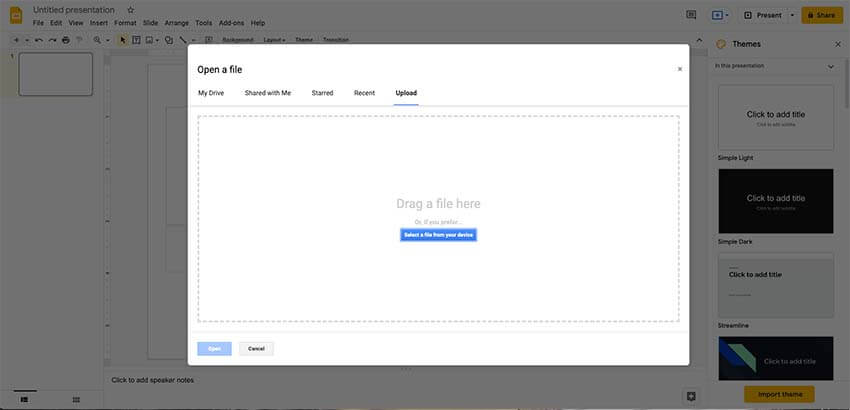Screen dimensions: 850x410
Task: Star the Untitled presentation
Action: 130,10
